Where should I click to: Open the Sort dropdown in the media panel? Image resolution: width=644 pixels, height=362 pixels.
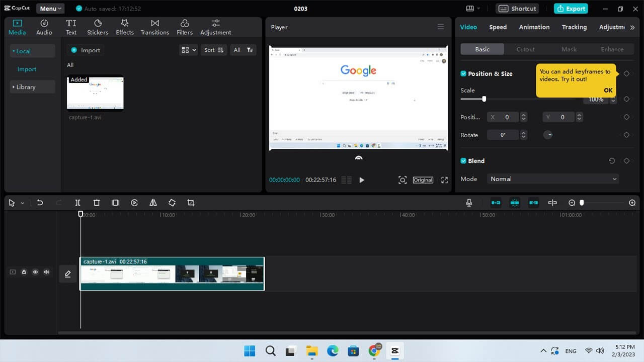tap(214, 50)
